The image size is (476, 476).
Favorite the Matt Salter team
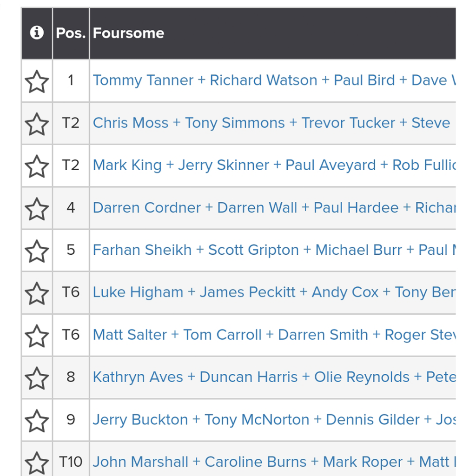coord(37,336)
